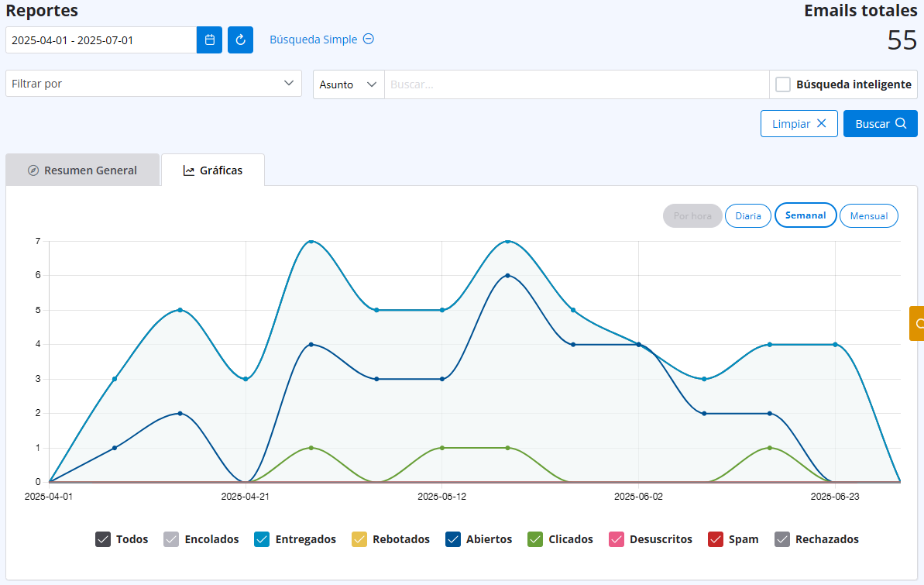
Task: Enable the Búsqueda inteligente checkbox
Action: pyautogui.click(x=782, y=84)
